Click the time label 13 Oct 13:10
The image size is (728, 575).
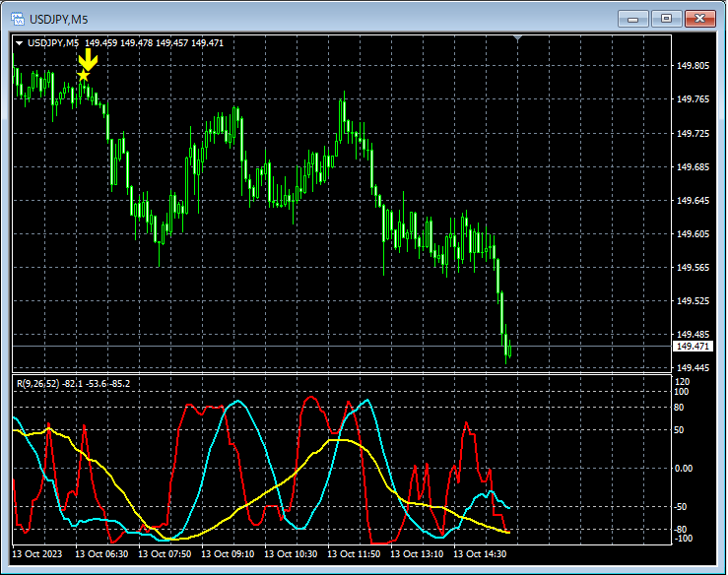click(417, 554)
